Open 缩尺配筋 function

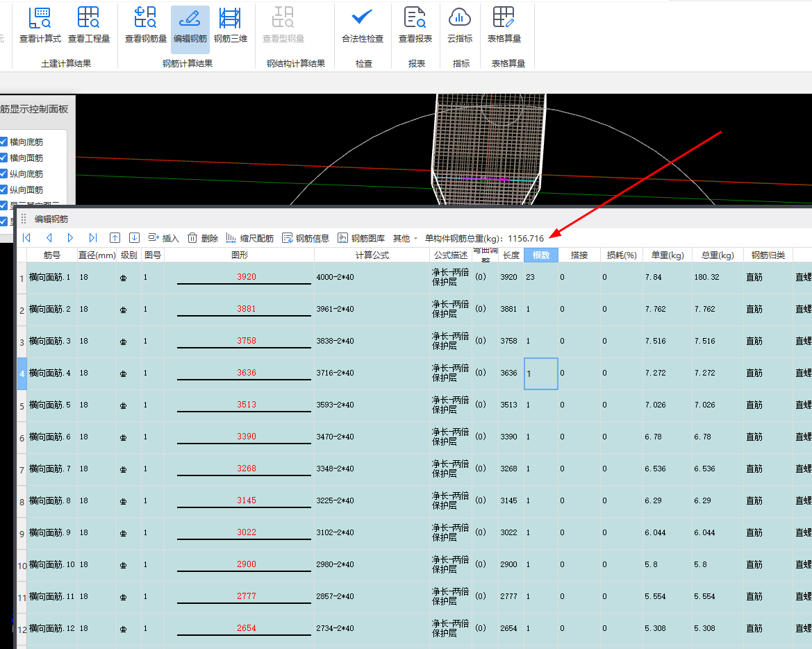[x=249, y=238]
